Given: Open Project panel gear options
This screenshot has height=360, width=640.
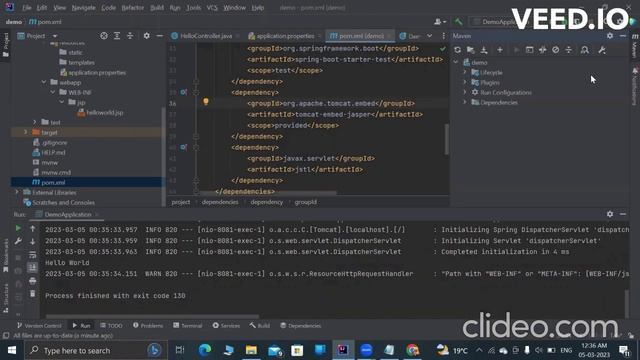Looking at the screenshot, I should [x=147, y=36].
